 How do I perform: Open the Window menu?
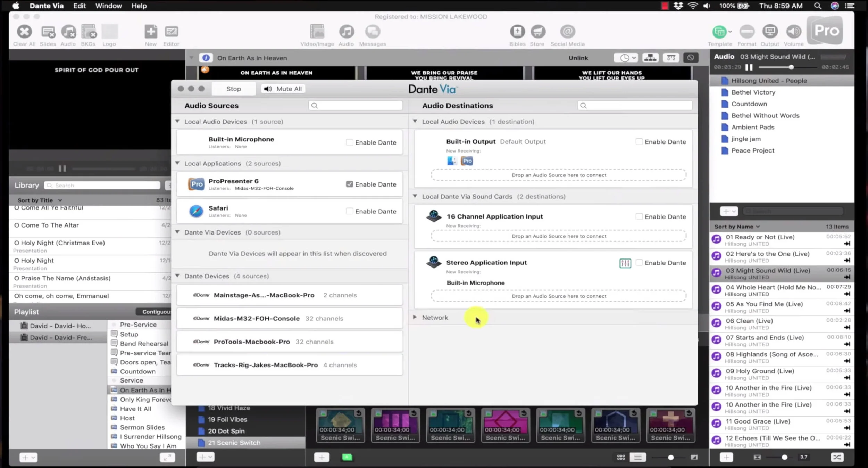click(x=109, y=6)
